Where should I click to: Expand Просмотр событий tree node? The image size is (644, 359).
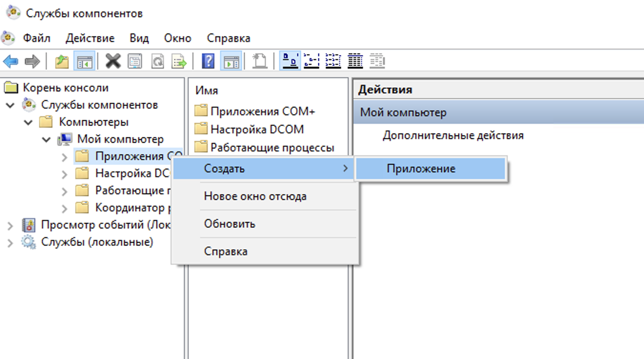[x=10, y=225]
